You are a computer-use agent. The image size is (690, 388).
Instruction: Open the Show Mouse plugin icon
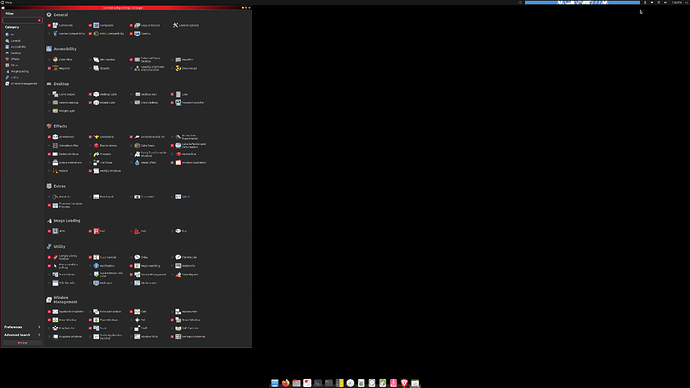[x=178, y=68]
